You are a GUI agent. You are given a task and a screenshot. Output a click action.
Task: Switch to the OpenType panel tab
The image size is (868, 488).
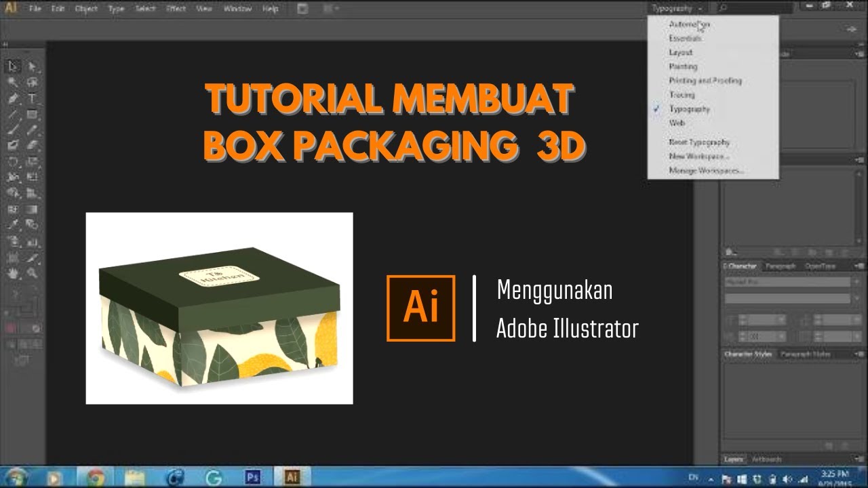tap(820, 266)
